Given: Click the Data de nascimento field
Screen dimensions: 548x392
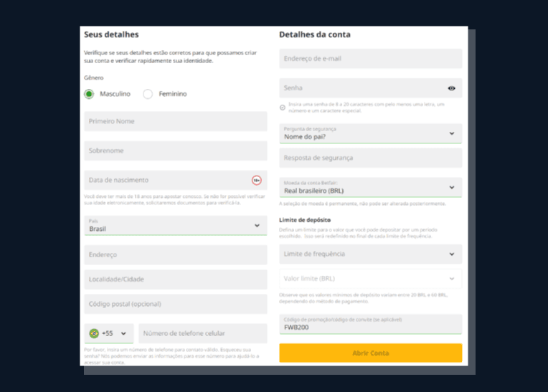Looking at the screenshot, I should [x=176, y=180].
